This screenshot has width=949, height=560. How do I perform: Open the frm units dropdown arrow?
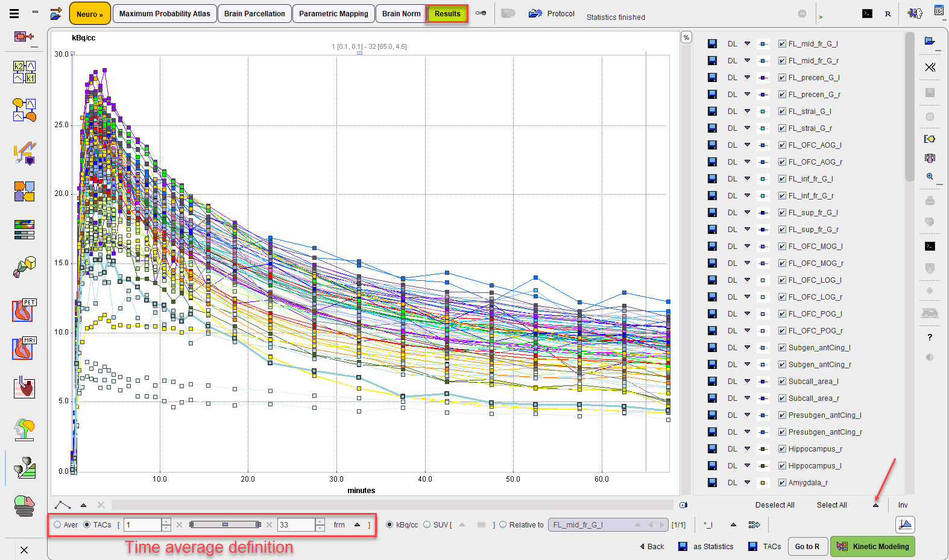coord(357,524)
